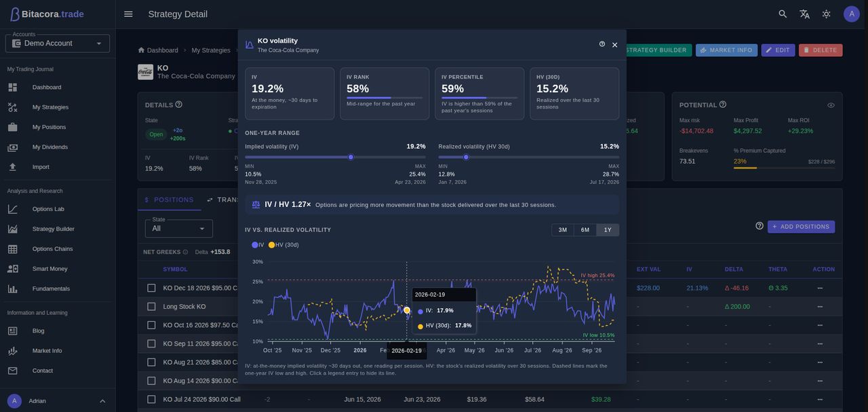Image resolution: width=868 pixels, height=412 pixels.
Task: Check the KO Dec 18 2026 $95.00 row checkbox
Action: coord(151,288)
